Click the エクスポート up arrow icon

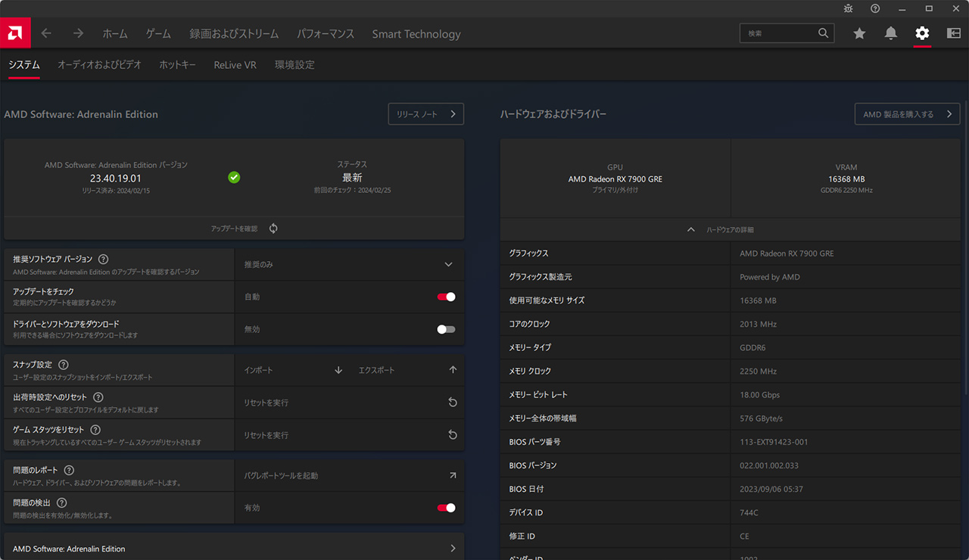pyautogui.click(x=453, y=370)
